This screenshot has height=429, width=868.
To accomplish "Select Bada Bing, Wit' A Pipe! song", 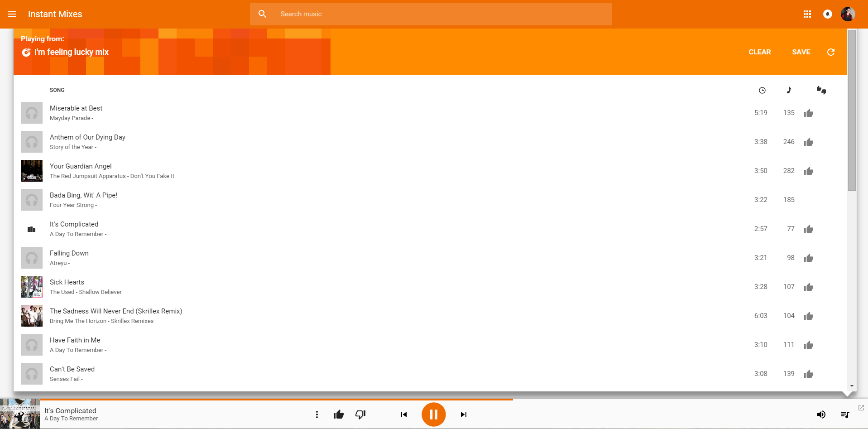I will tap(83, 195).
